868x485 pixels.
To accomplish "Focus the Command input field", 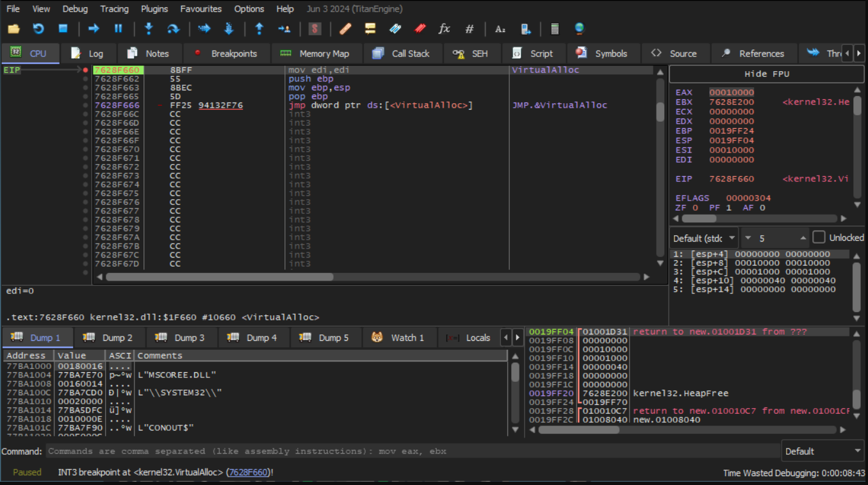I will tap(410, 451).
